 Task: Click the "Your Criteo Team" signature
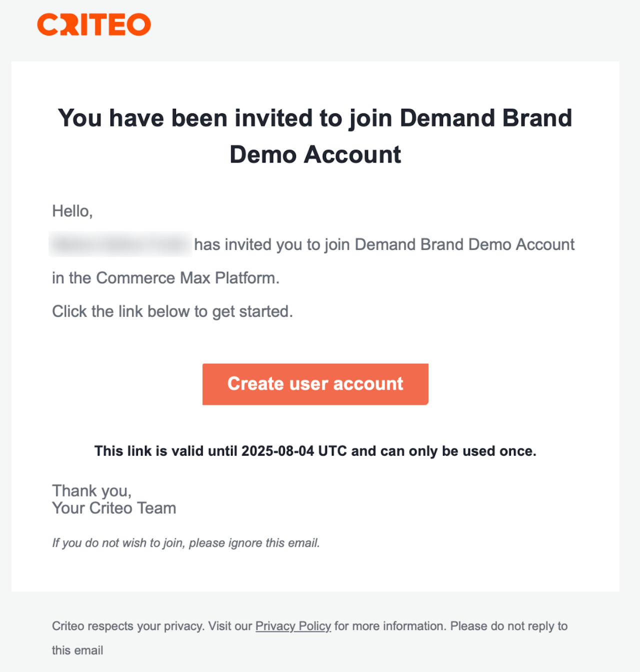click(x=114, y=508)
